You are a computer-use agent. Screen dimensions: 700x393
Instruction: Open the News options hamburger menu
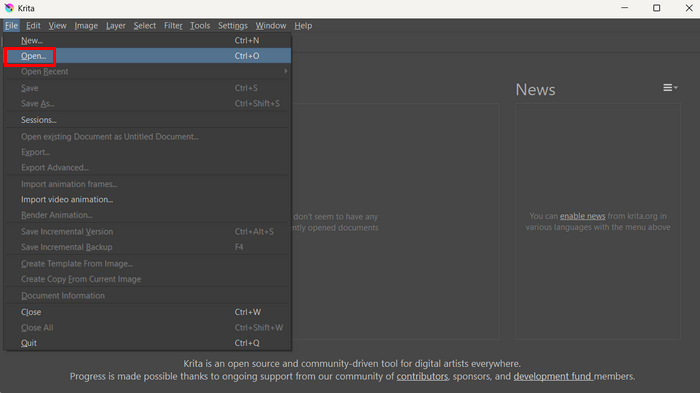point(670,88)
